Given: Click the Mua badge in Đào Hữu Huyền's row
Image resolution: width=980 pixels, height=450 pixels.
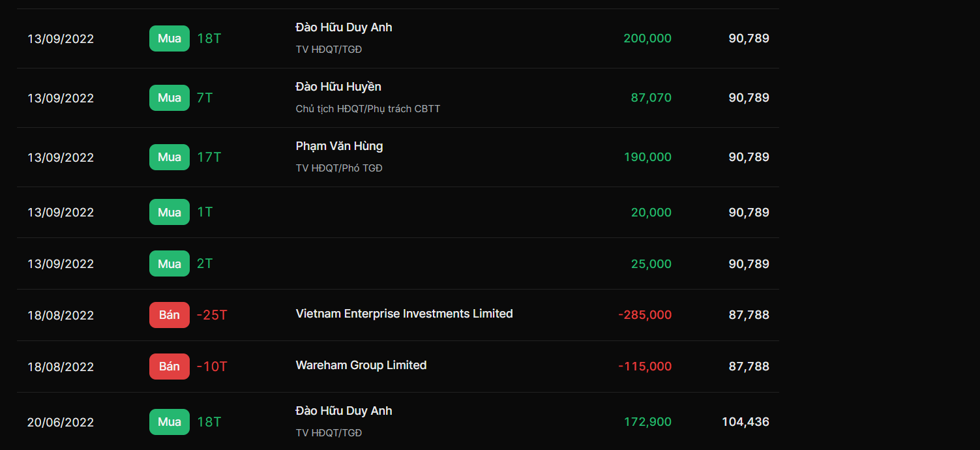Looking at the screenshot, I should (x=170, y=98).
